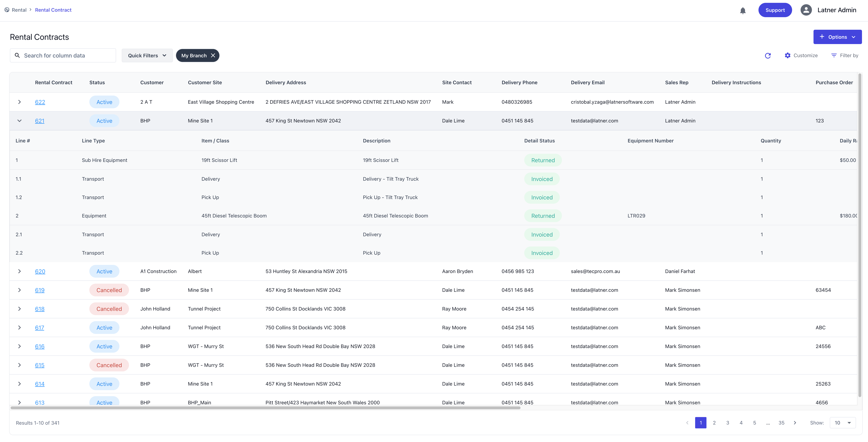Expand contract 622 row
868x442 pixels.
(x=19, y=102)
